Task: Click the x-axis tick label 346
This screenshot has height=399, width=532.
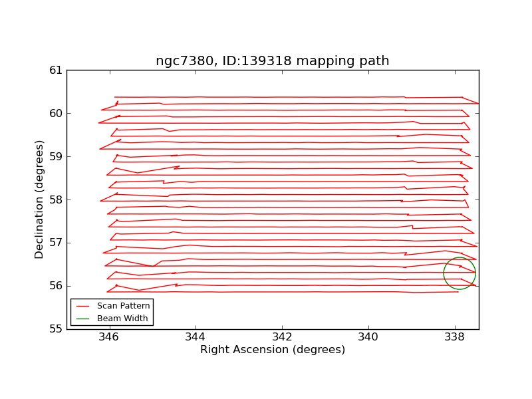Action: 110,337
